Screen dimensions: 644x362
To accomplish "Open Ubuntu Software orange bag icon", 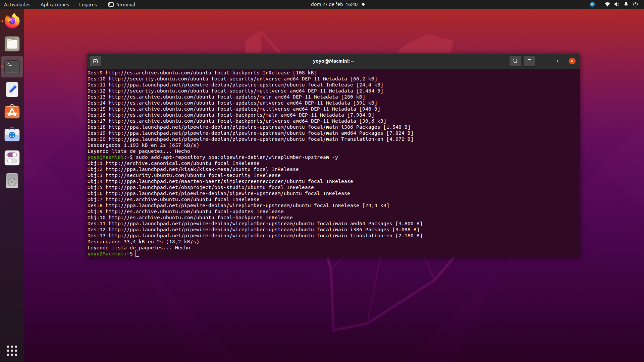I will click(12, 112).
